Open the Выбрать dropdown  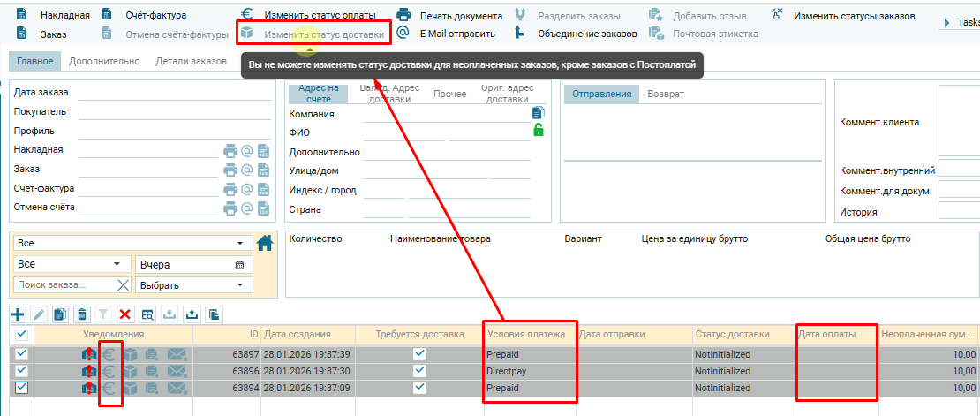(193, 285)
